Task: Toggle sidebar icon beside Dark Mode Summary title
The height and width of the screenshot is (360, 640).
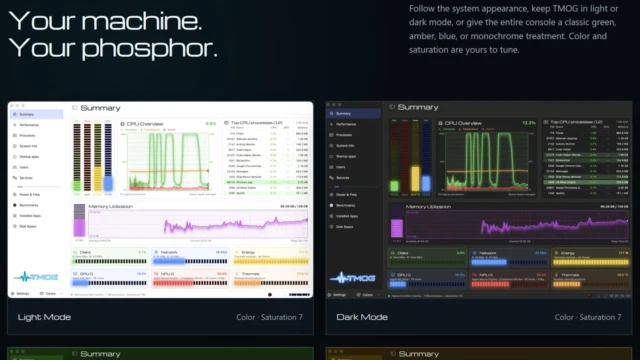Action: (392, 107)
